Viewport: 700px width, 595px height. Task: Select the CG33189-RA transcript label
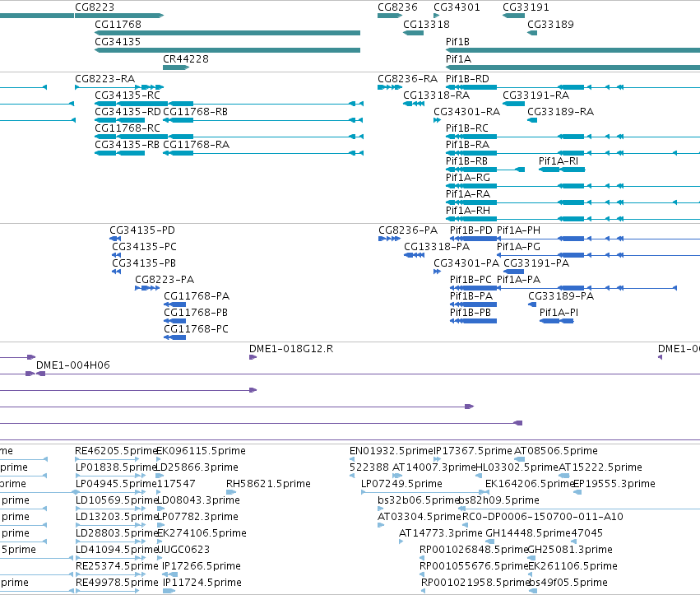point(561,112)
